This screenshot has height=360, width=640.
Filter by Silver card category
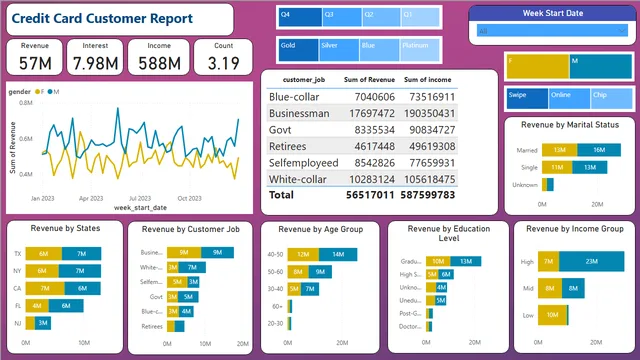pyautogui.click(x=339, y=50)
